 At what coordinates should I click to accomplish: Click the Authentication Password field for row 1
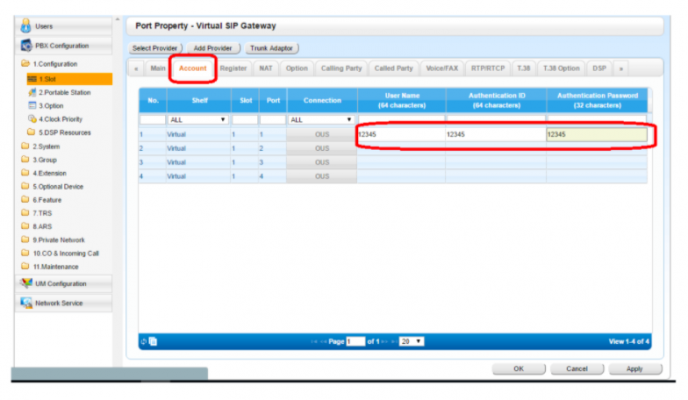(596, 133)
